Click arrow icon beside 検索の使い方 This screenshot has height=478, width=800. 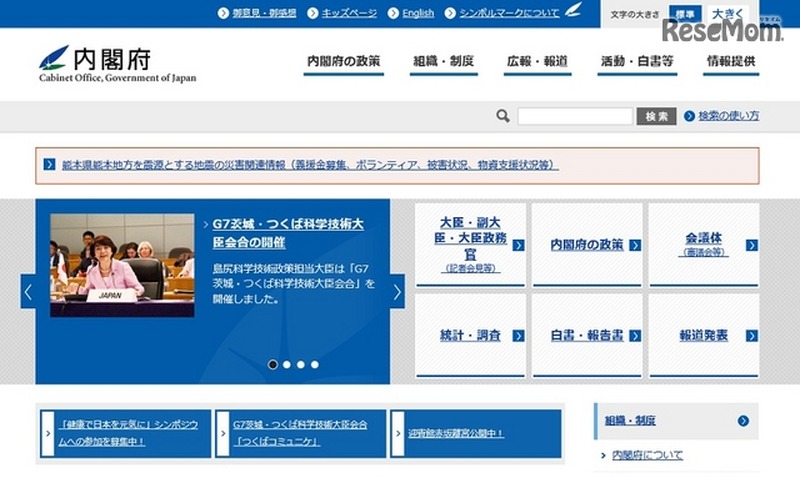click(x=689, y=116)
